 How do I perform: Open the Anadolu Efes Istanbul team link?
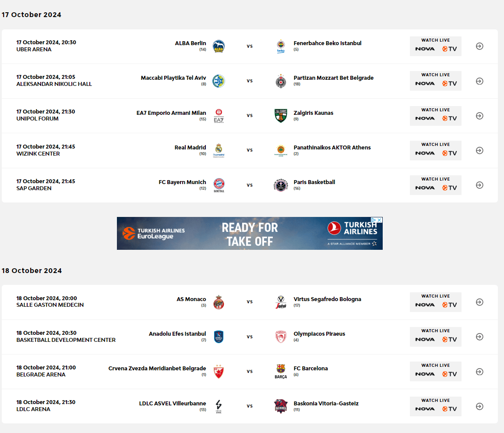(177, 334)
